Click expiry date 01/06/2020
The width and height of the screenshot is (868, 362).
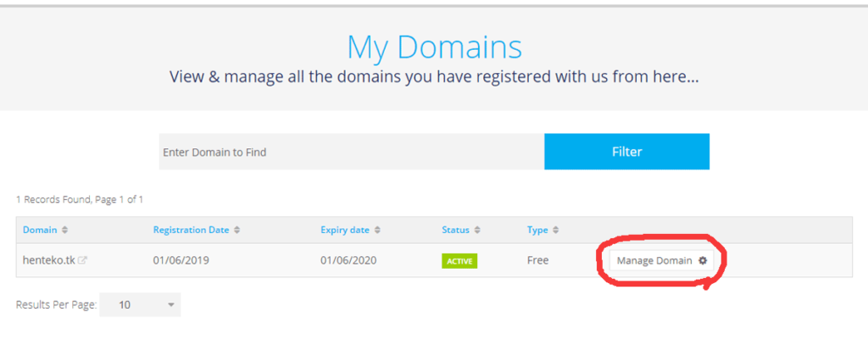[348, 260]
